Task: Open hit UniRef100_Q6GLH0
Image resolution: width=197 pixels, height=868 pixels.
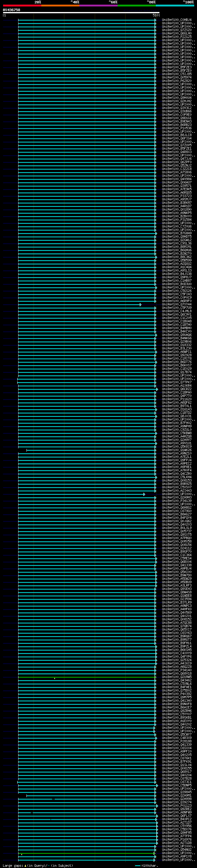Action: pos(176,33)
